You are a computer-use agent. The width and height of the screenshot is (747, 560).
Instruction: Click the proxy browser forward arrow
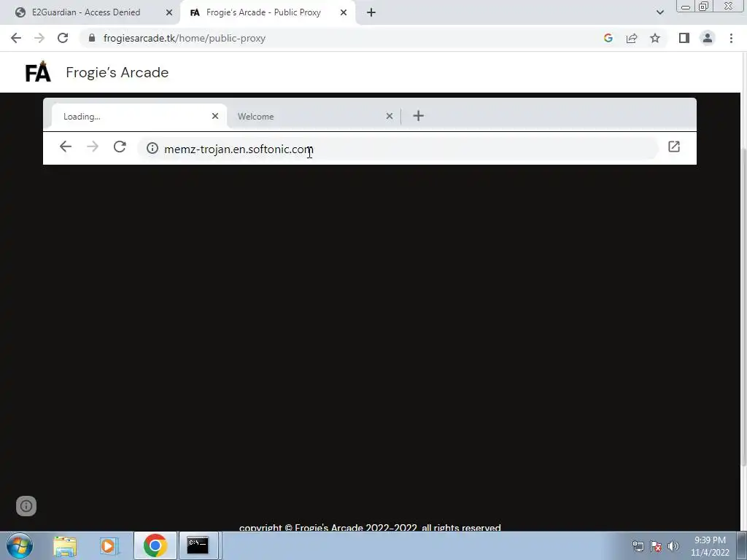(x=93, y=147)
